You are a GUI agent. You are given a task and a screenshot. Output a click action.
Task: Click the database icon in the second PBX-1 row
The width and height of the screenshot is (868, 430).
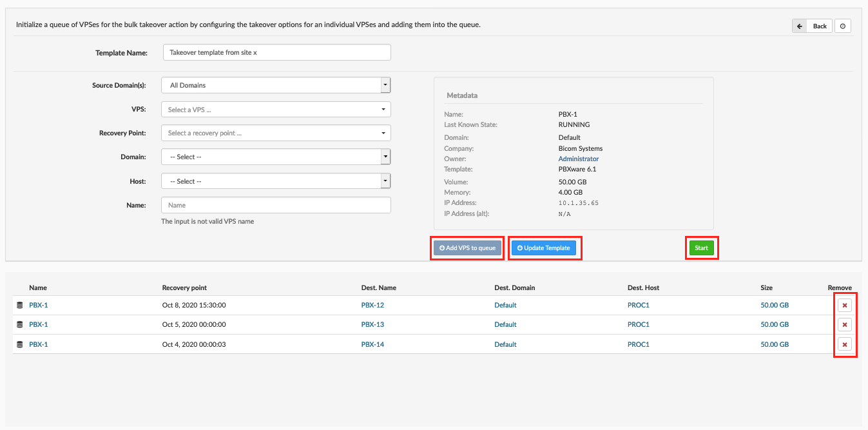pyautogui.click(x=19, y=325)
